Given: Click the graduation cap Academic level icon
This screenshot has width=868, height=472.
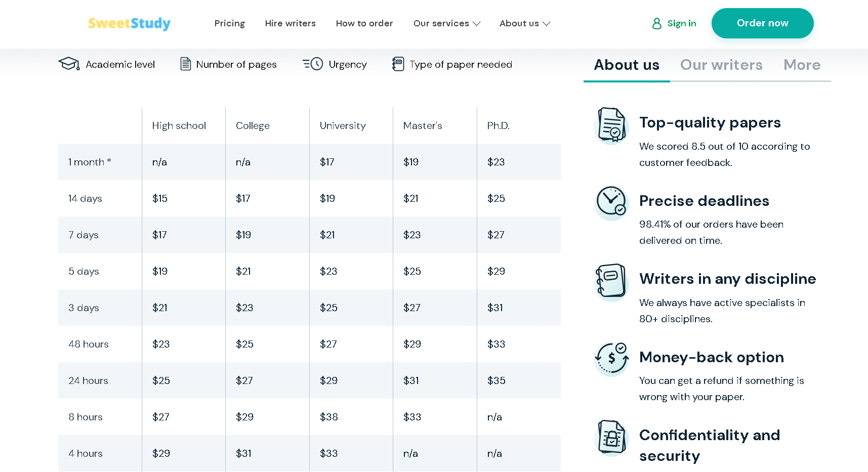Looking at the screenshot, I should 69,64.
